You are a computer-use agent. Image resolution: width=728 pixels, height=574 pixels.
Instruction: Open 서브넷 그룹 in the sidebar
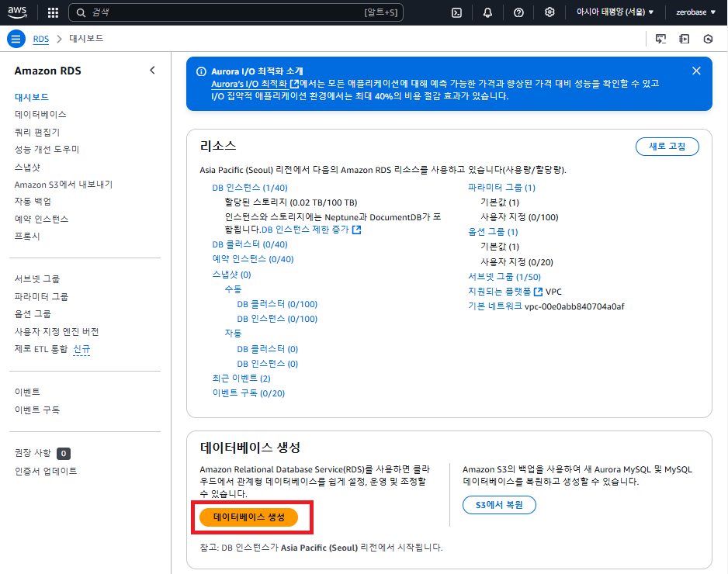(x=37, y=279)
